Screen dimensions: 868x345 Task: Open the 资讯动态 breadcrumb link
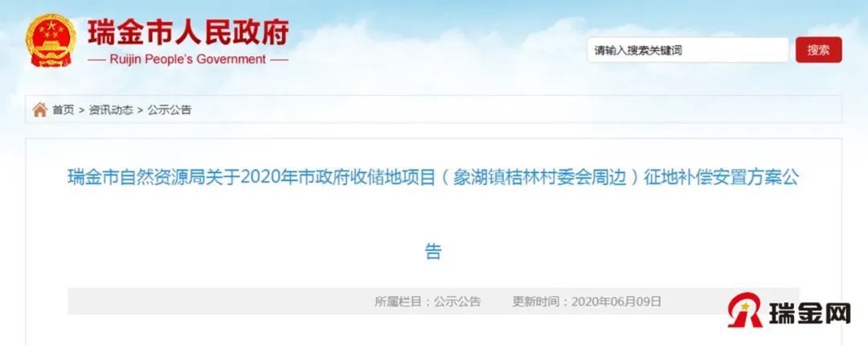click(x=111, y=109)
